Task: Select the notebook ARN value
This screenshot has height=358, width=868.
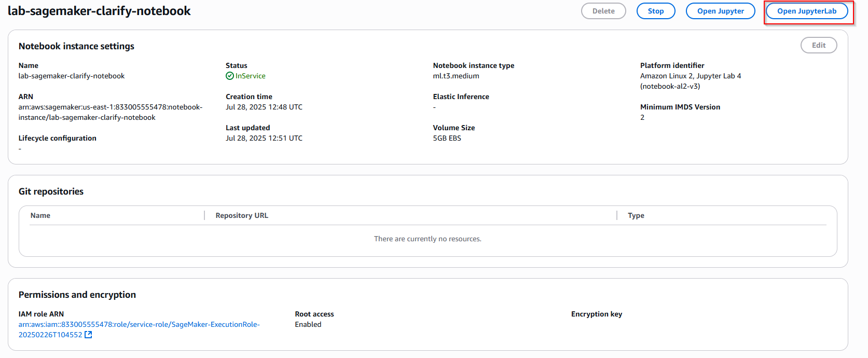Action: tap(111, 112)
